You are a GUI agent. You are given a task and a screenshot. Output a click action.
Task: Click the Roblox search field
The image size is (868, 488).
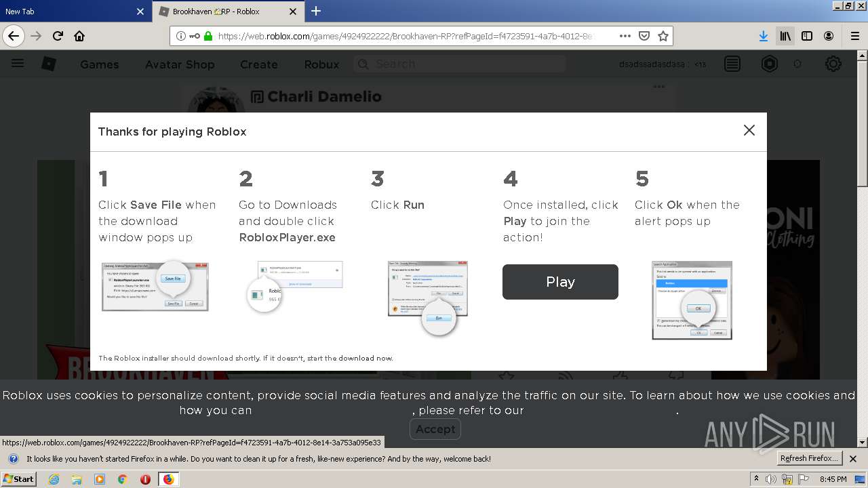click(x=460, y=64)
